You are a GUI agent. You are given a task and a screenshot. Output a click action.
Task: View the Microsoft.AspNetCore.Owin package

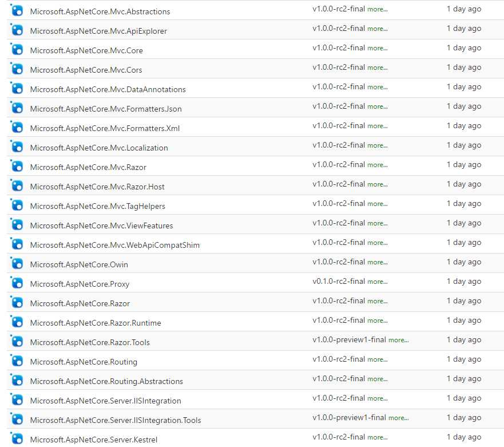pyautogui.click(x=79, y=264)
